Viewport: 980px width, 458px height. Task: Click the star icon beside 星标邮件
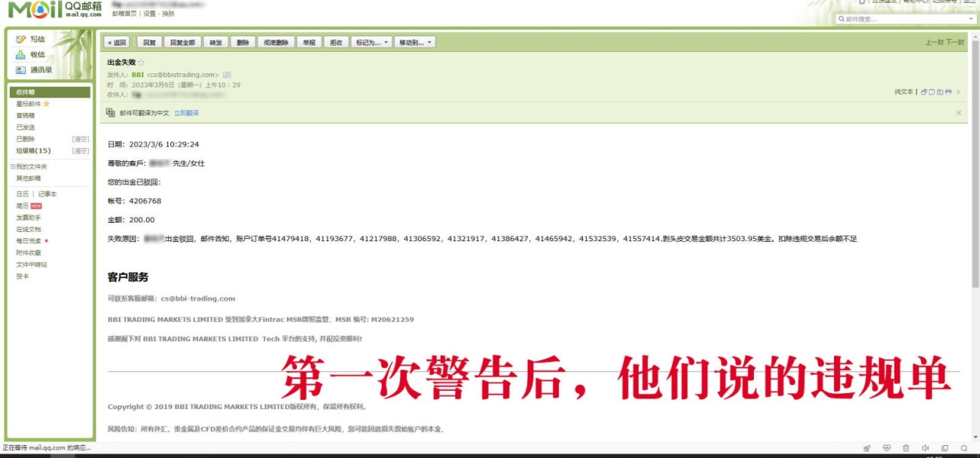[47, 104]
